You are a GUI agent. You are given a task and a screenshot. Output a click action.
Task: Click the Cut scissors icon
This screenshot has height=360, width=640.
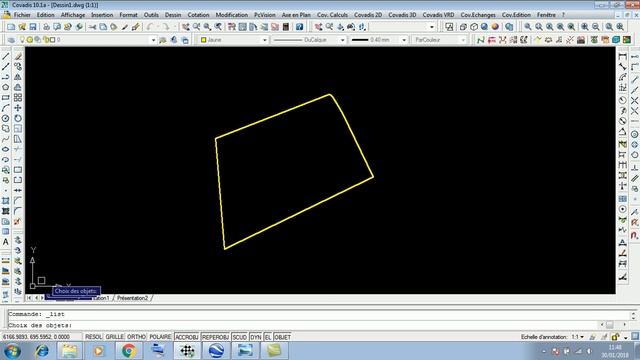(92, 27)
